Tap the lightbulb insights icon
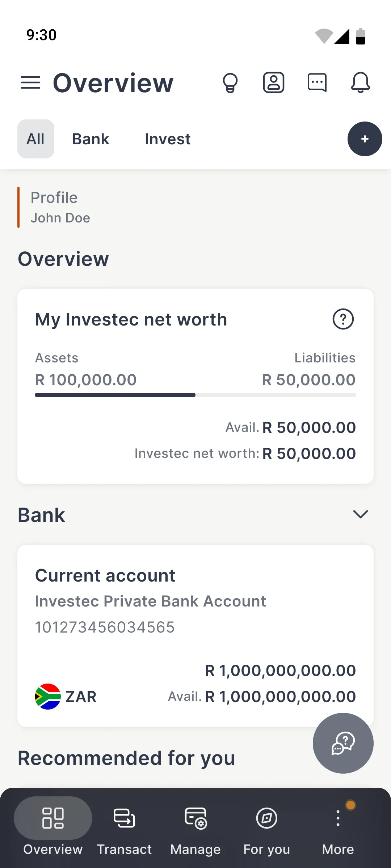The image size is (391, 868). click(230, 83)
